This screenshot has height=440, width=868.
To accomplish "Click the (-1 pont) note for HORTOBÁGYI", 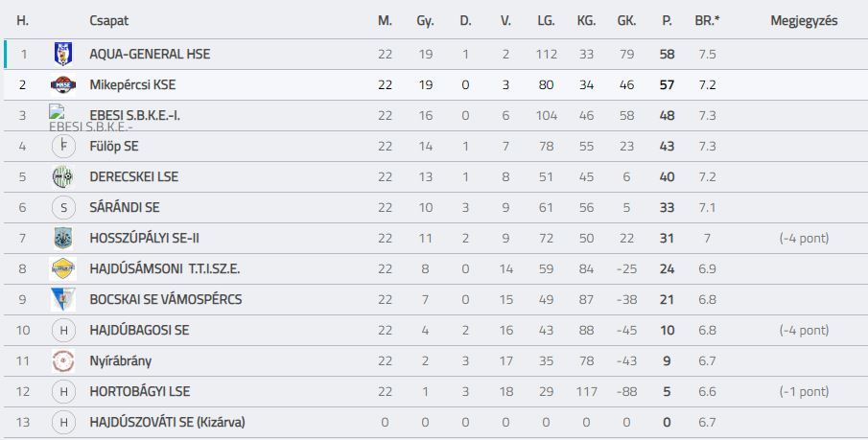I will tap(804, 391).
